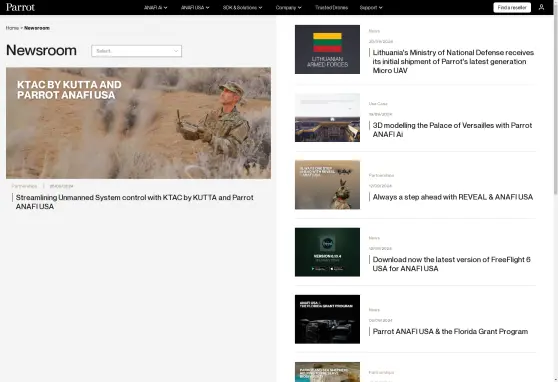Click Use Case tag above Versailles article
Viewport: 558px width, 382px height.
(x=378, y=104)
